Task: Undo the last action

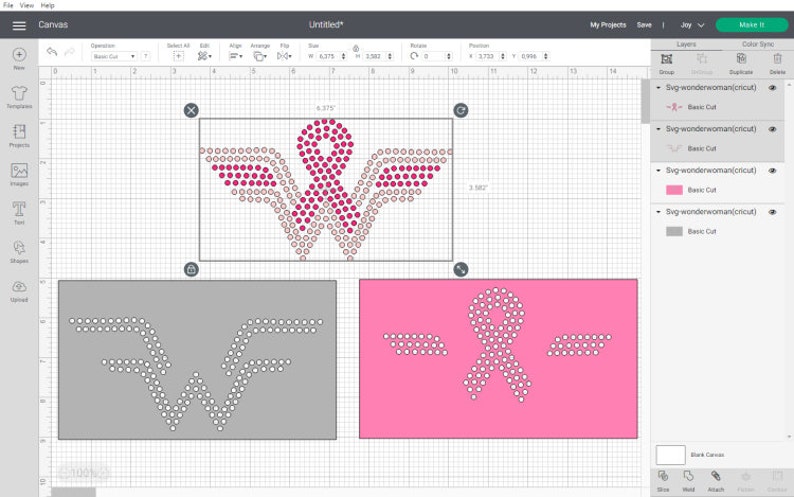Action: click(x=52, y=52)
